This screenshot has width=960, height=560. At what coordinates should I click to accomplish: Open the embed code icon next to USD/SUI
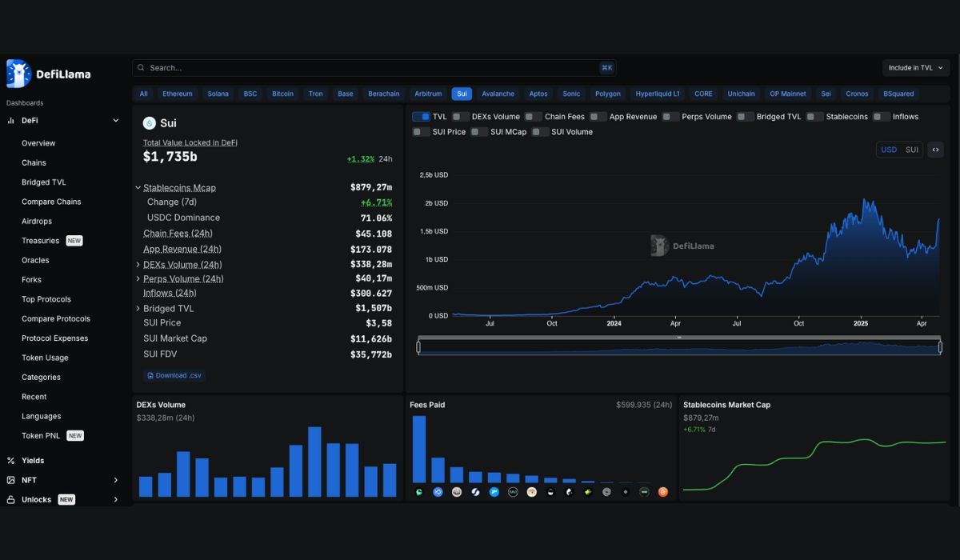click(x=935, y=150)
